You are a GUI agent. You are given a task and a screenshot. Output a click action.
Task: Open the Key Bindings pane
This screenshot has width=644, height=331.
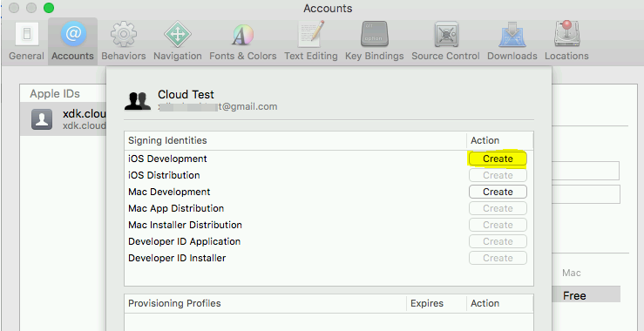point(374,42)
